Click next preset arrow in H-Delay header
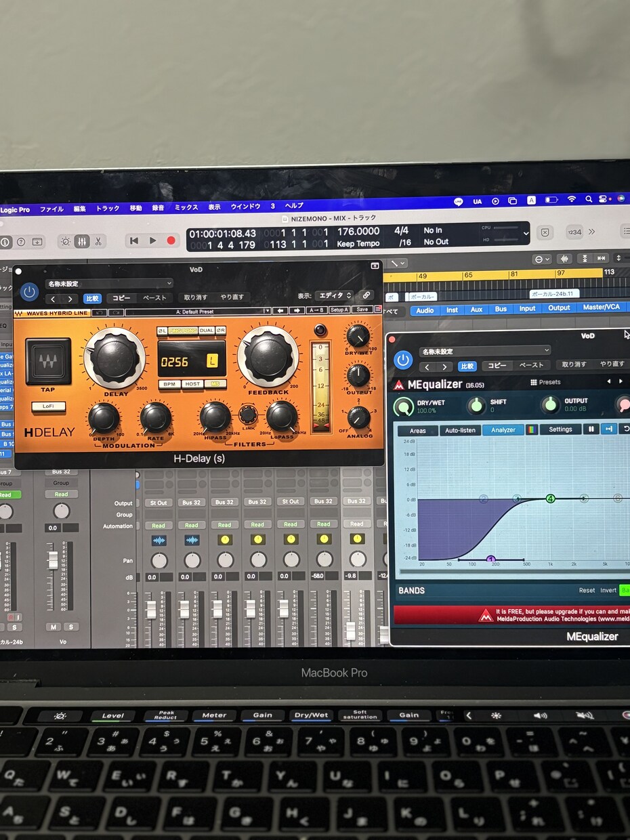 tap(70, 299)
